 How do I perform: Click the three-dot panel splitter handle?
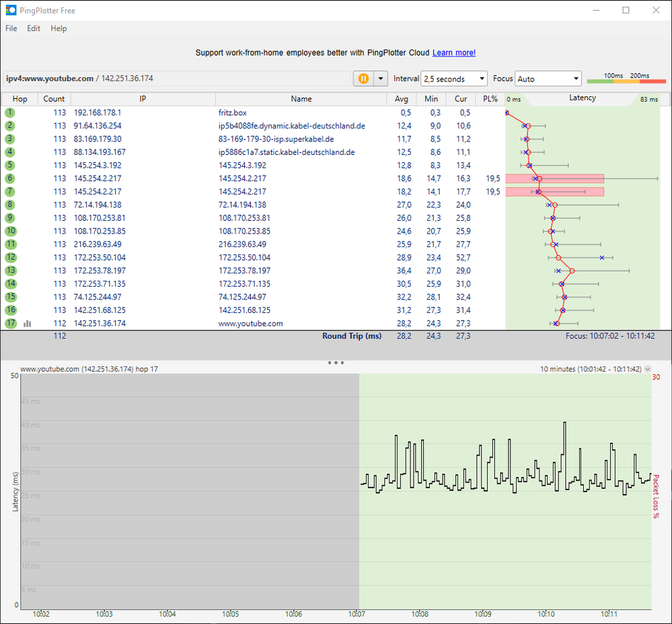click(336, 362)
